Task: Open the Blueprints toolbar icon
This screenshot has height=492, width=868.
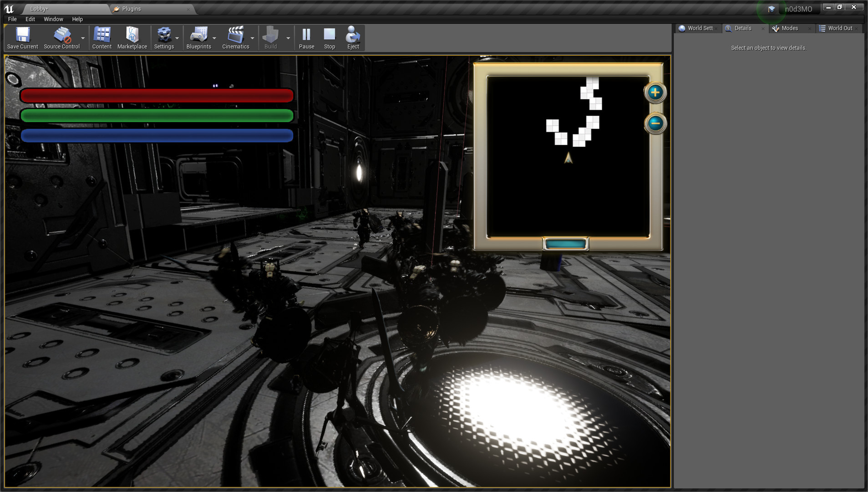Action: pyautogui.click(x=198, y=38)
